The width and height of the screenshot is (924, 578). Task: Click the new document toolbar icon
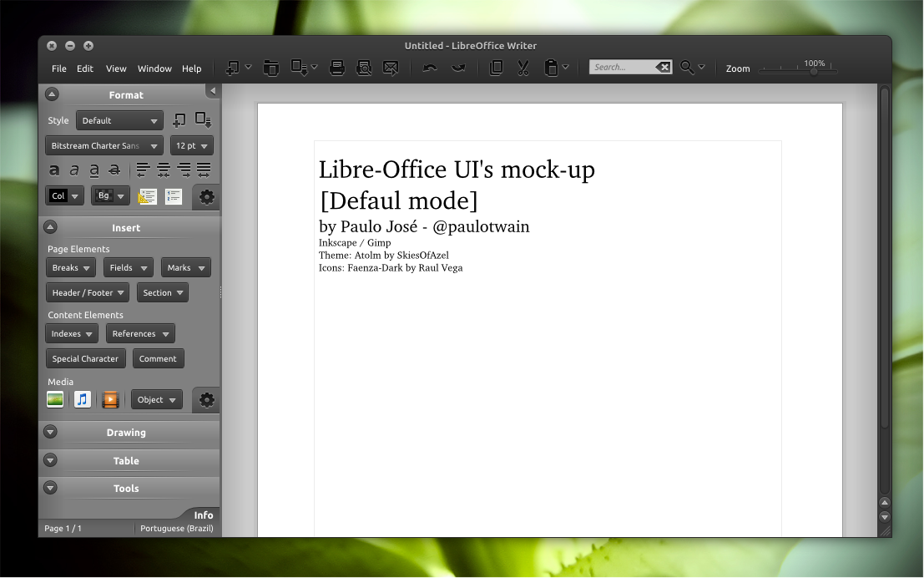tap(233, 68)
